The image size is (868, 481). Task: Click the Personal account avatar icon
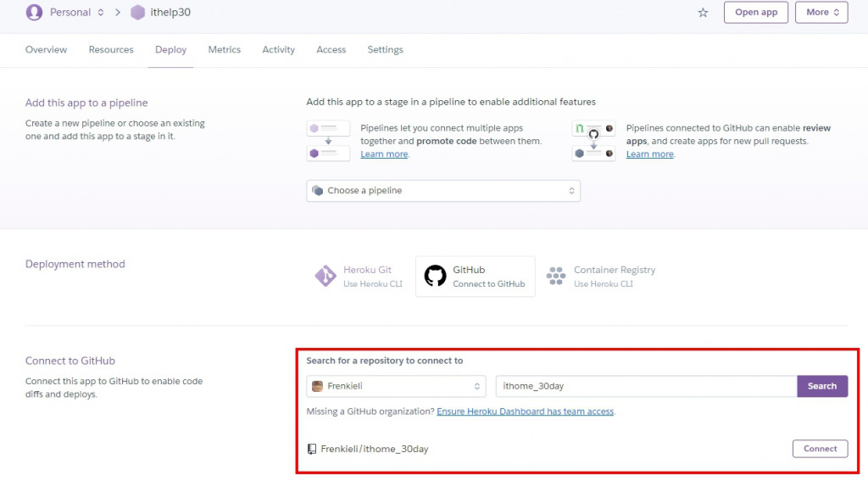[x=34, y=12]
